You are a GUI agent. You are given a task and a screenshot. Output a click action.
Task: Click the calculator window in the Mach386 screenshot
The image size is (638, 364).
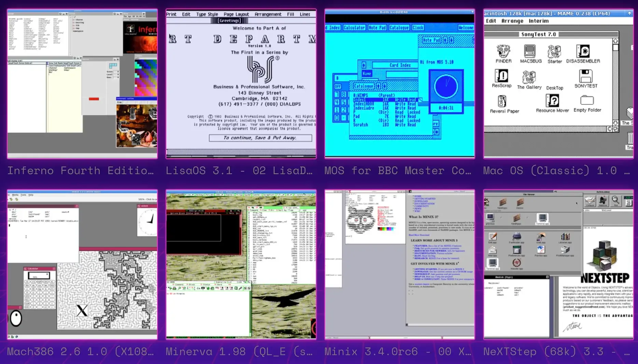(40, 288)
